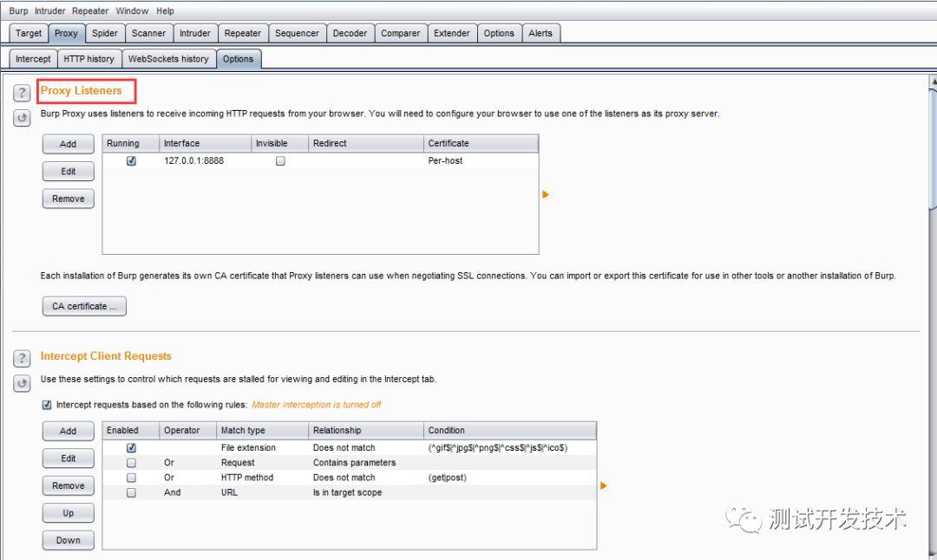Viewport: 937px width, 560px height.
Task: Go to the Repeater tool tab
Action: pos(243,34)
